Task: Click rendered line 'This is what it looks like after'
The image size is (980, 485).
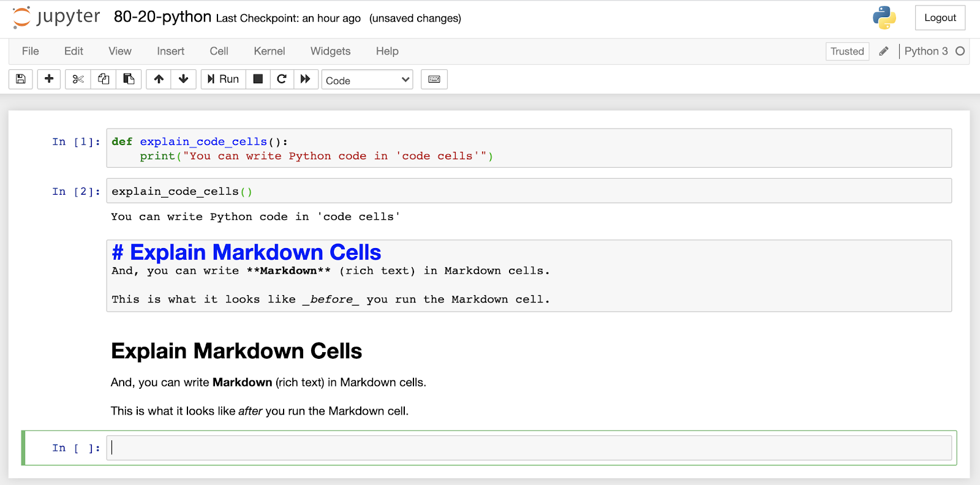Action: point(260,411)
